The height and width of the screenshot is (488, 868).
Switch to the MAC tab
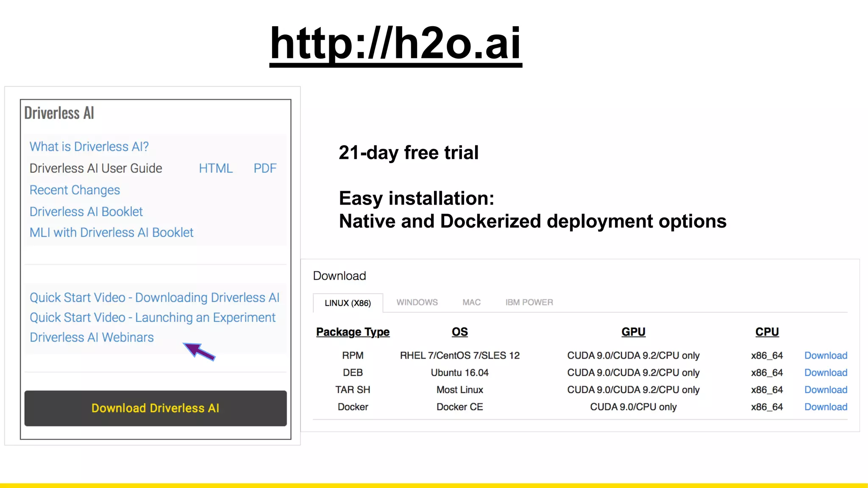point(471,302)
